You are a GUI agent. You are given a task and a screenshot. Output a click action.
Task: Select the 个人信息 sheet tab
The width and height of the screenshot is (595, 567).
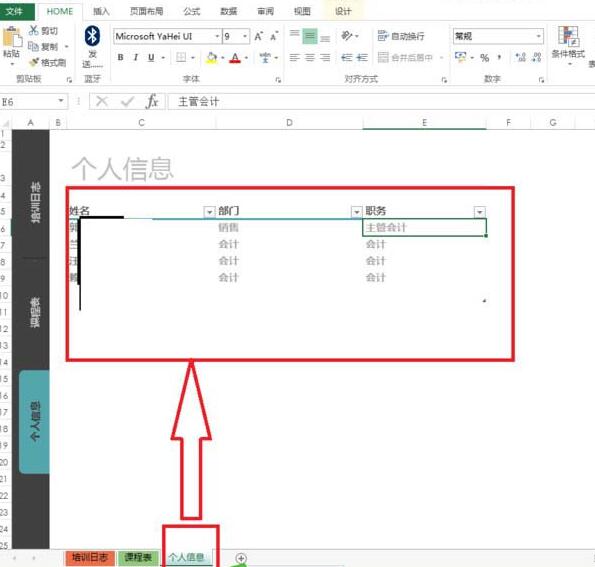(x=186, y=557)
